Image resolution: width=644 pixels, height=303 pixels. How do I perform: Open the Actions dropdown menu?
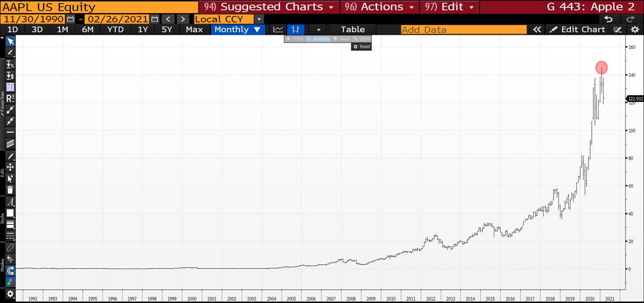(380, 7)
